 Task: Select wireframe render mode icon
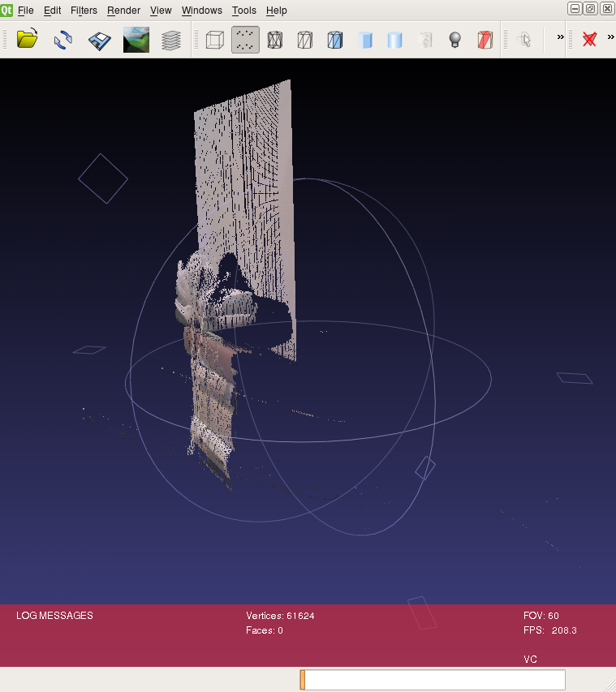[275, 40]
